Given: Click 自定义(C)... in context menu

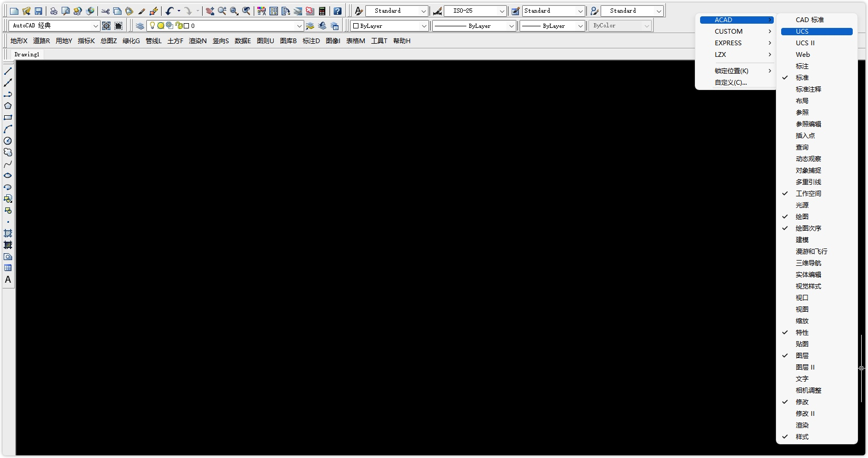Looking at the screenshot, I should pyautogui.click(x=737, y=83).
